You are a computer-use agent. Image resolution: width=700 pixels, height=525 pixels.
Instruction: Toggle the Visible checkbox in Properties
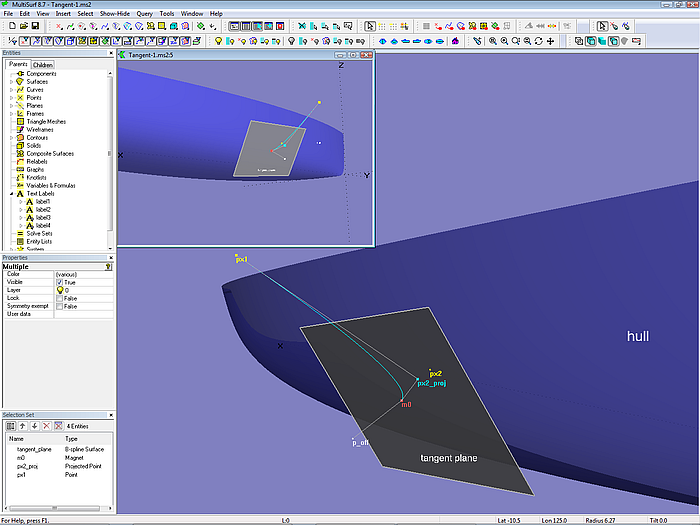pyautogui.click(x=60, y=283)
